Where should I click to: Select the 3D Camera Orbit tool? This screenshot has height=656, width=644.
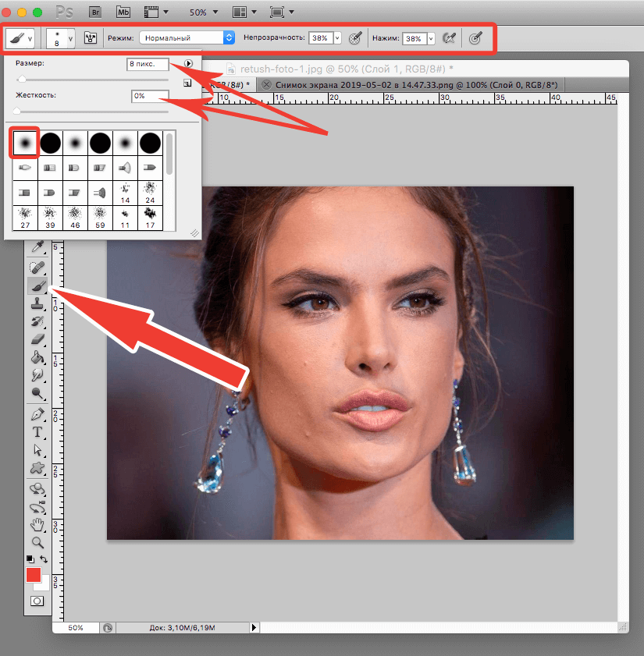[37, 507]
